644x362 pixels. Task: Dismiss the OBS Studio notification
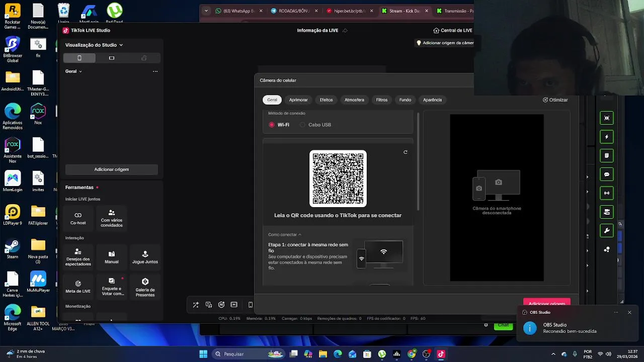point(629,312)
